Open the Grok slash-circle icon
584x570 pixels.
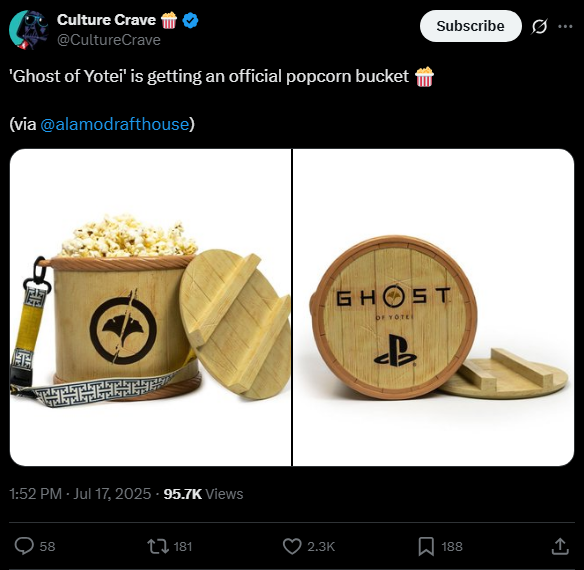[x=539, y=26]
